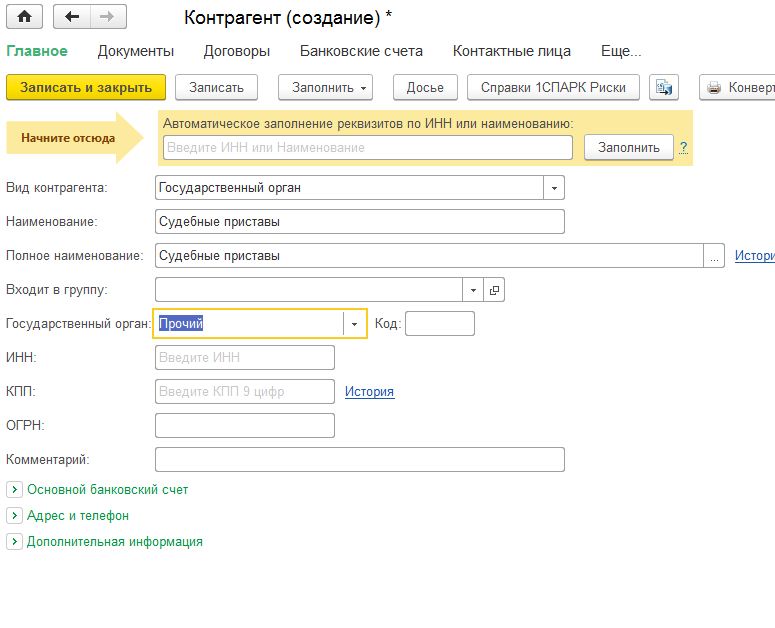Screen dimensions: 775x628
Task: Navigate back with the left arrow
Action: click(x=72, y=17)
